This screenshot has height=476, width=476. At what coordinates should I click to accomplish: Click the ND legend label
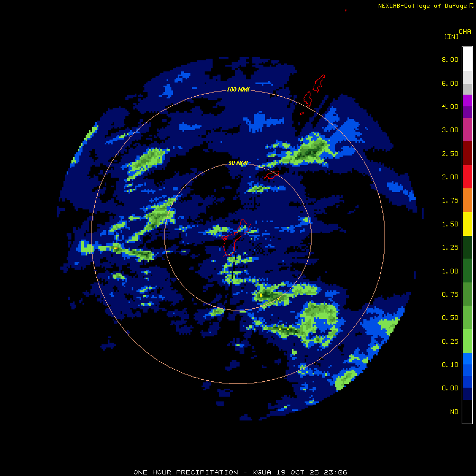454,412
